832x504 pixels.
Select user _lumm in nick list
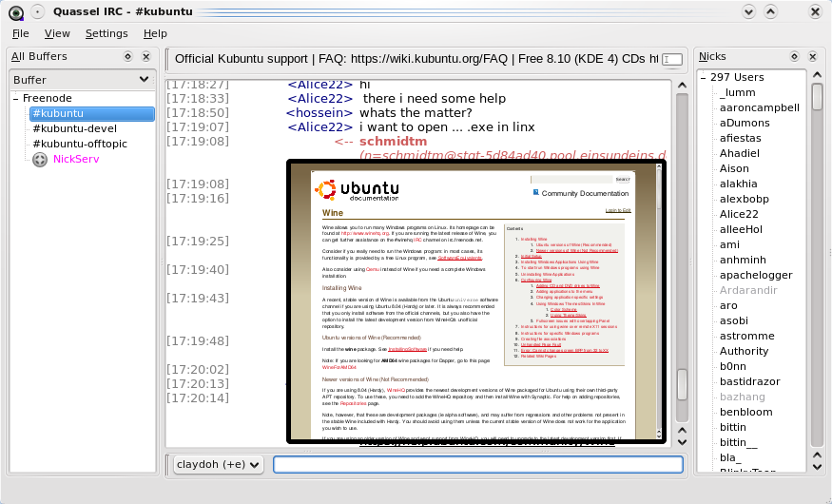tap(738, 93)
